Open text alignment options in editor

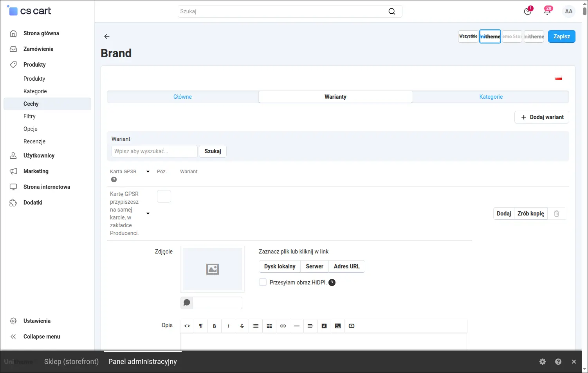(x=310, y=326)
